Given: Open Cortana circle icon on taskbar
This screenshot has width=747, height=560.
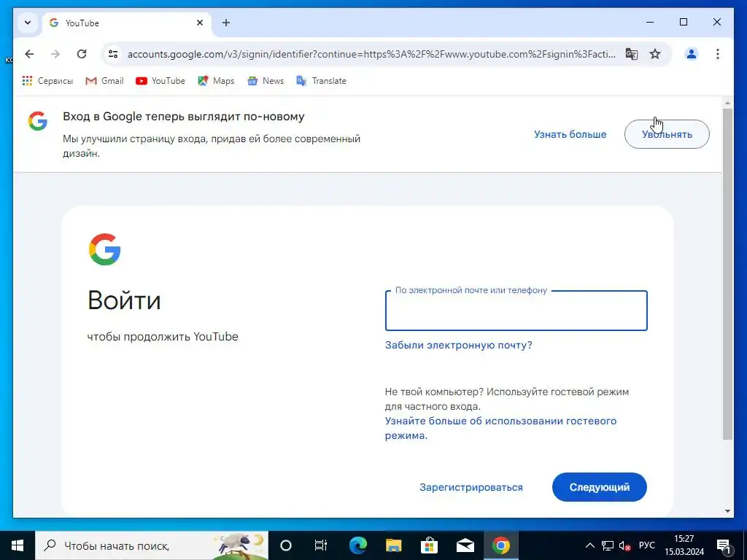Looking at the screenshot, I should [x=286, y=545].
